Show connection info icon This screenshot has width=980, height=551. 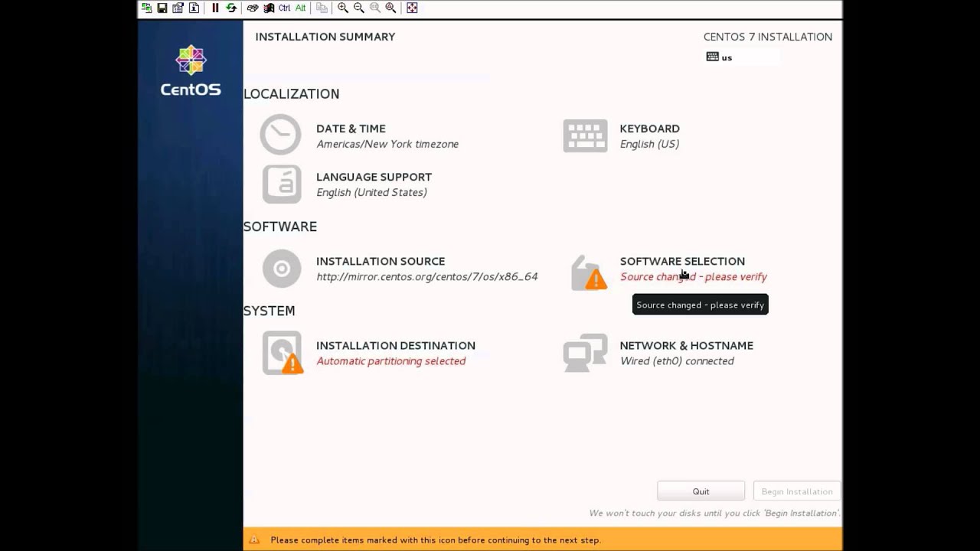point(194,8)
